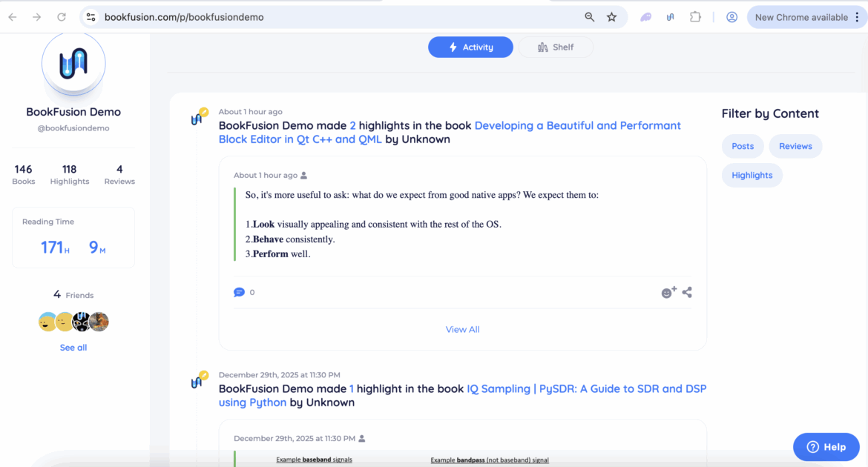
Task: Open the Chrome profile icon
Action: (731, 17)
